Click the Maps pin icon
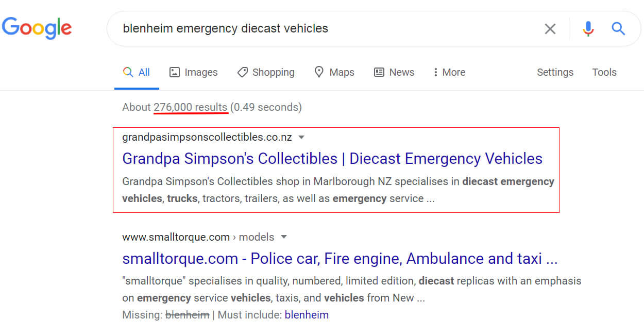This screenshot has height=335, width=644. (x=319, y=72)
